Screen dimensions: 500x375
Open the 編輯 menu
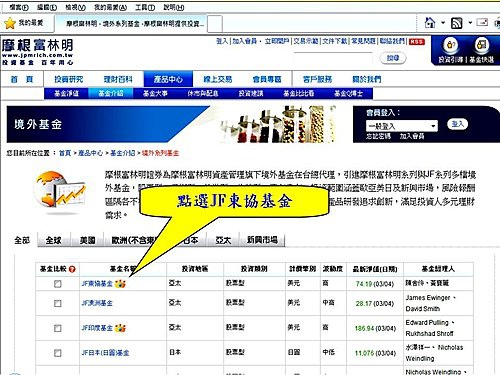click(47, 7)
